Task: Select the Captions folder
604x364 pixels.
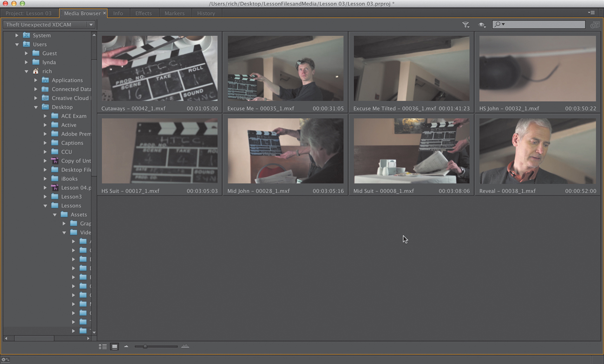Action: pos(72,143)
